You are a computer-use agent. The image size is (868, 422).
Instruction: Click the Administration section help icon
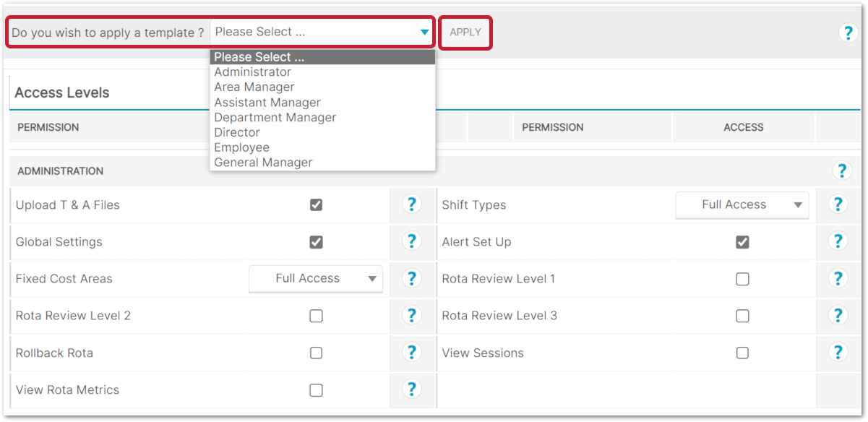pos(841,171)
